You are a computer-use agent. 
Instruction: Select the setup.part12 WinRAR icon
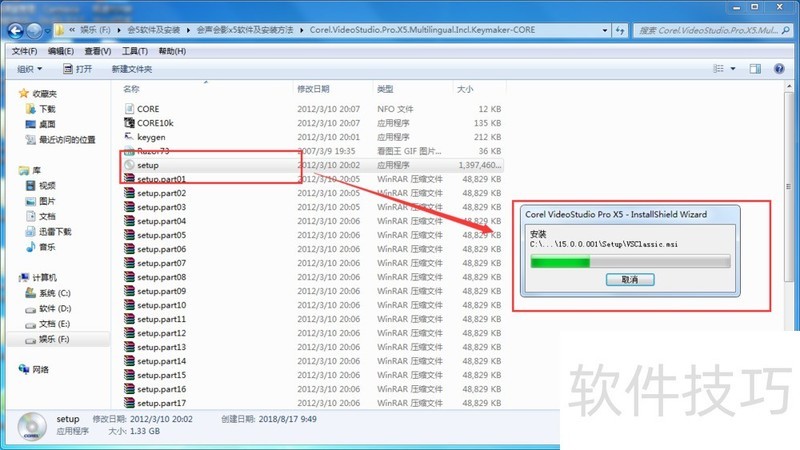click(x=129, y=333)
